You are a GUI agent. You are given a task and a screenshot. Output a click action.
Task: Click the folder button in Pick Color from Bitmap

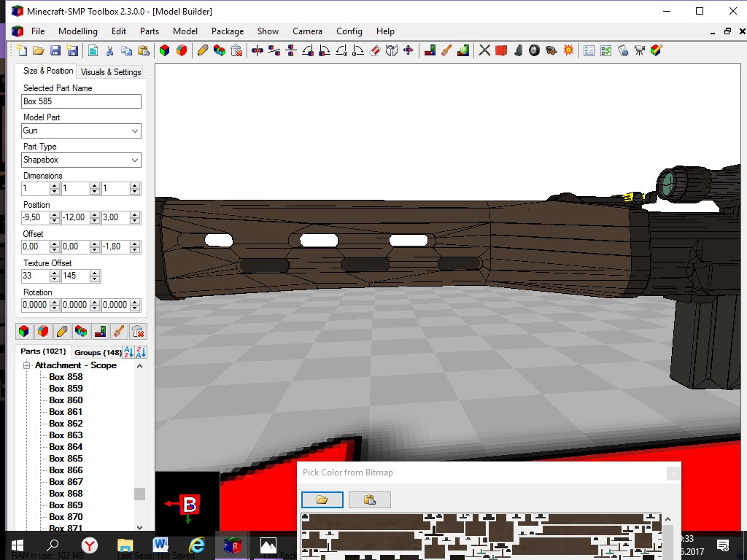pos(322,499)
